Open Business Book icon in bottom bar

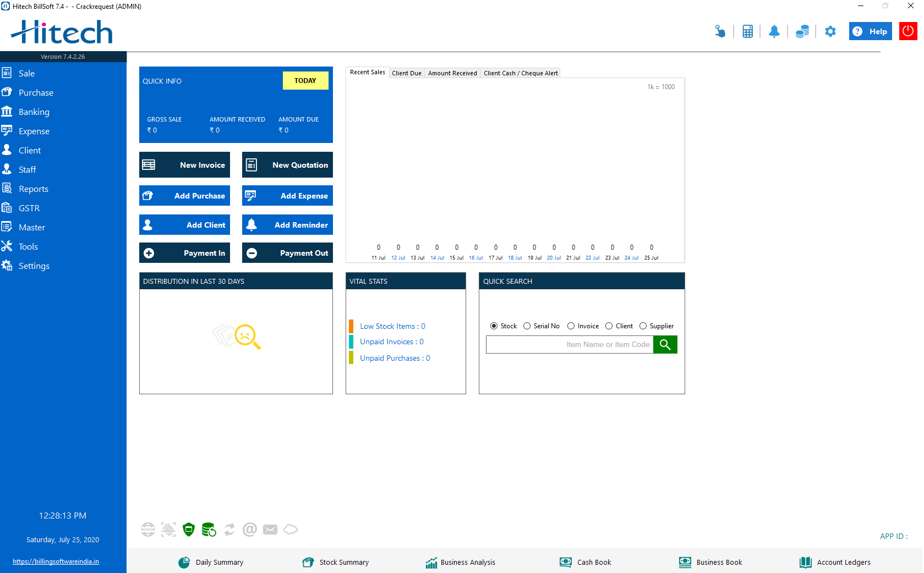(x=685, y=563)
